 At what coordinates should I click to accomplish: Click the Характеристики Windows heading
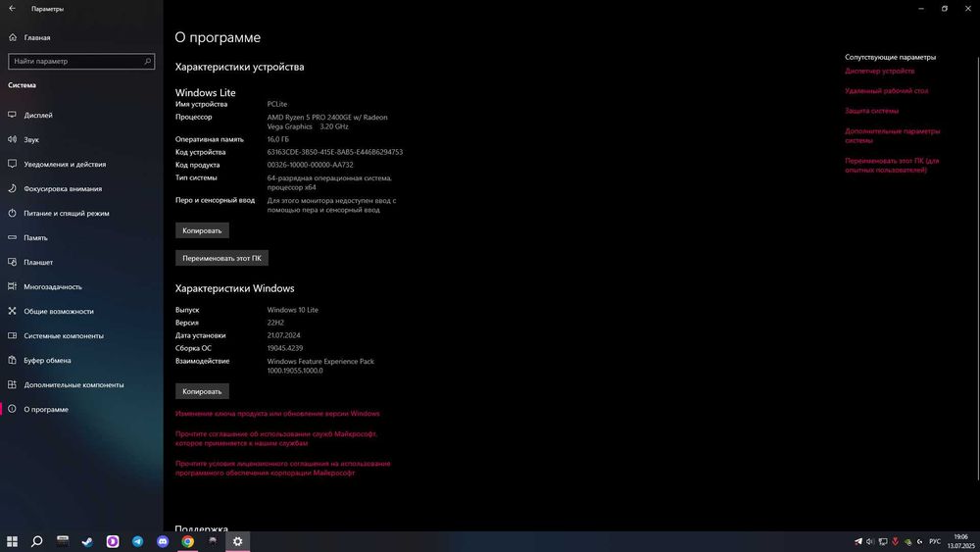pyautogui.click(x=234, y=288)
